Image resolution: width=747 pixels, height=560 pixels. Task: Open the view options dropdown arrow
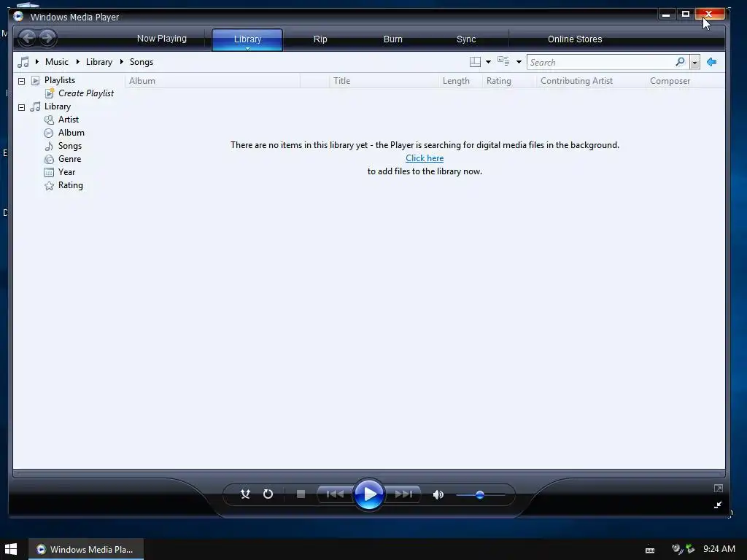coord(519,62)
